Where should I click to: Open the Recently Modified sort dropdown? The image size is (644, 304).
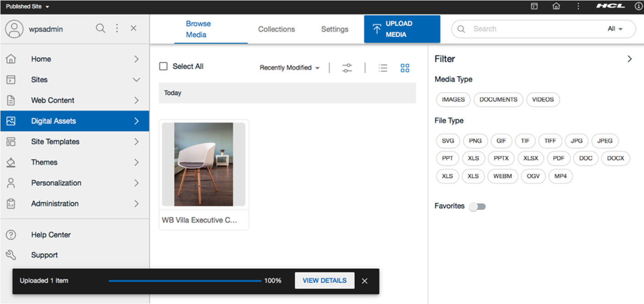pos(289,68)
